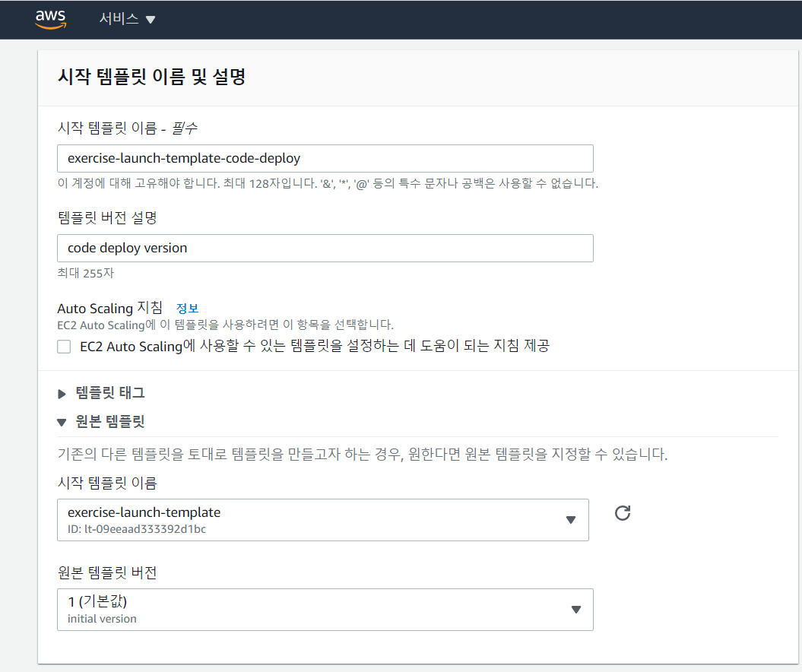Click the 템플릿 태그 disclosure triangle
The image size is (802, 672).
point(62,394)
